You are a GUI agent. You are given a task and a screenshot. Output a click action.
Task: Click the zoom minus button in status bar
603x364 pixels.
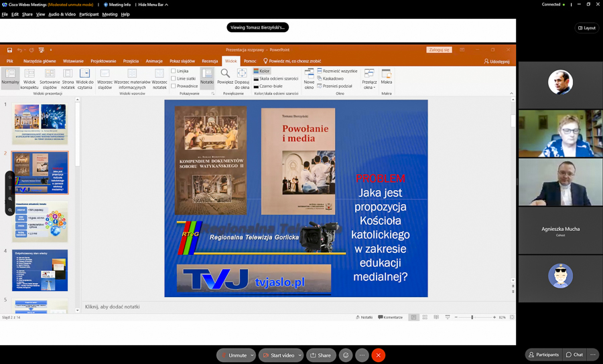click(x=456, y=317)
